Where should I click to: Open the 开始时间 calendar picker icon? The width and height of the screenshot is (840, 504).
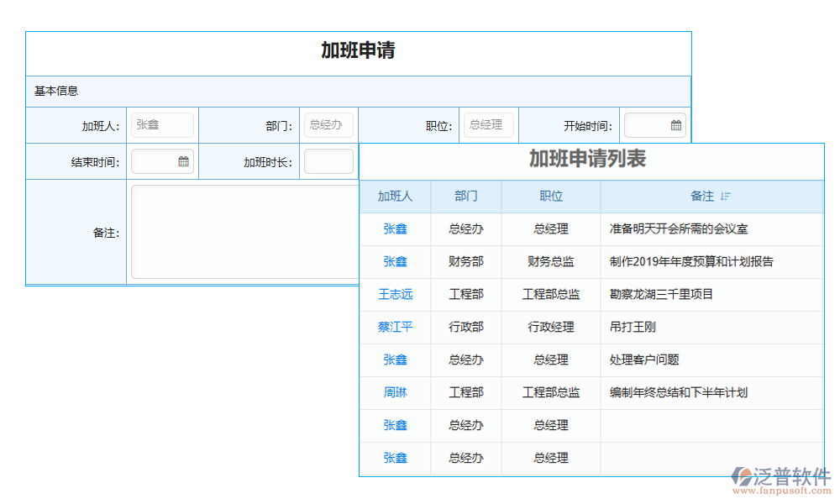pyautogui.click(x=677, y=124)
